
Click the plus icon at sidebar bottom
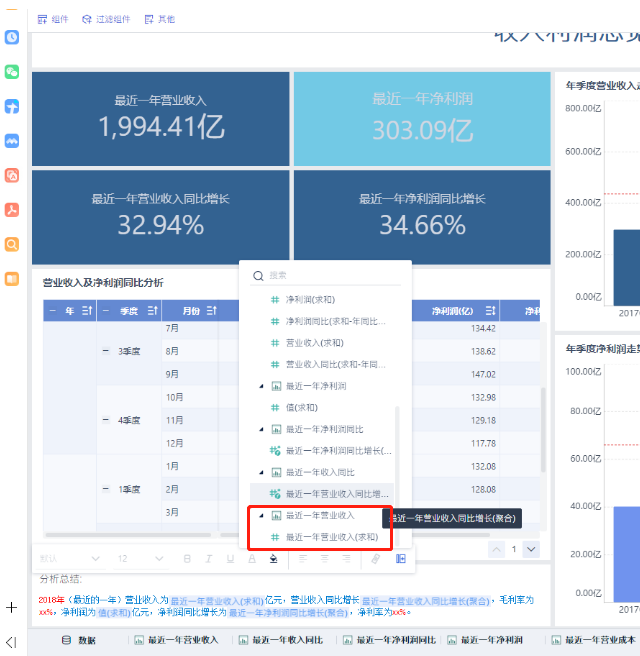tap(12, 607)
